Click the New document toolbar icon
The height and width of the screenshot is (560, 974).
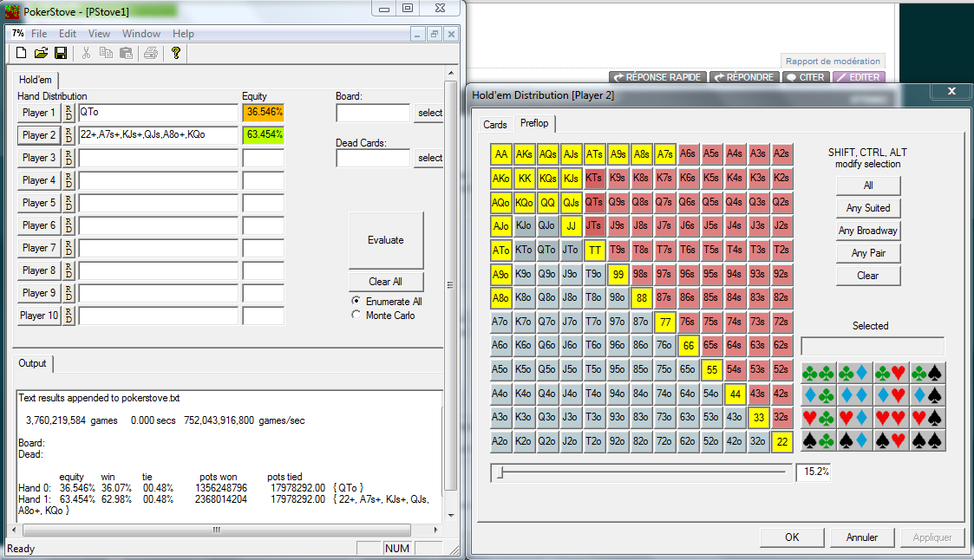[x=22, y=54]
